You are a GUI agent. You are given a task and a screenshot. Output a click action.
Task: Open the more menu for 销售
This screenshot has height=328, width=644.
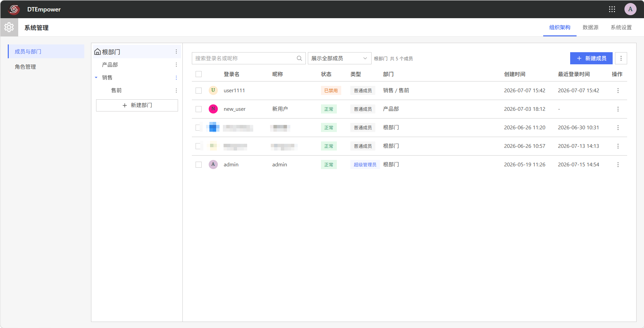coord(176,78)
